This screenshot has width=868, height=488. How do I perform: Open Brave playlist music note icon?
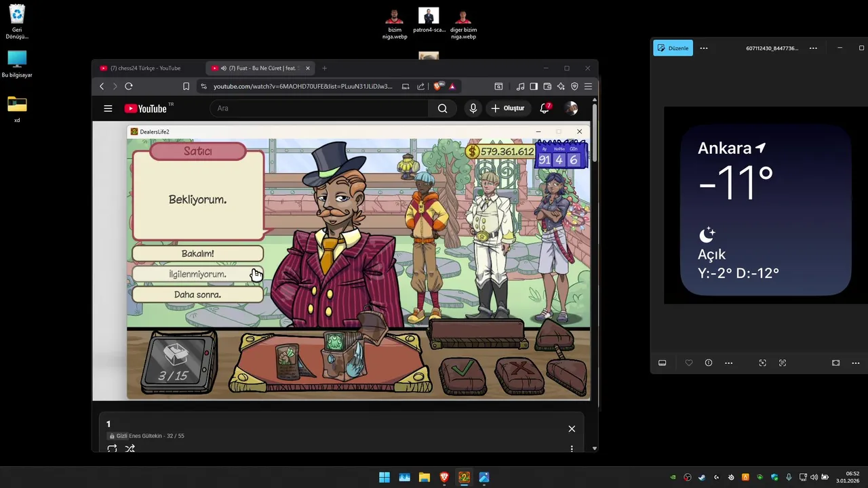(520, 86)
